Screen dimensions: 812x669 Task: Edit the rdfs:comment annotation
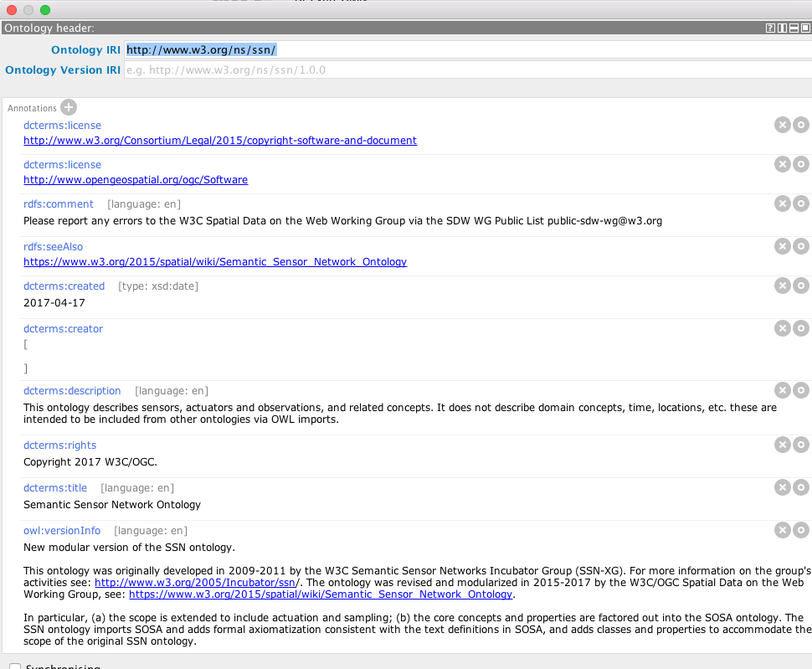tap(800, 203)
